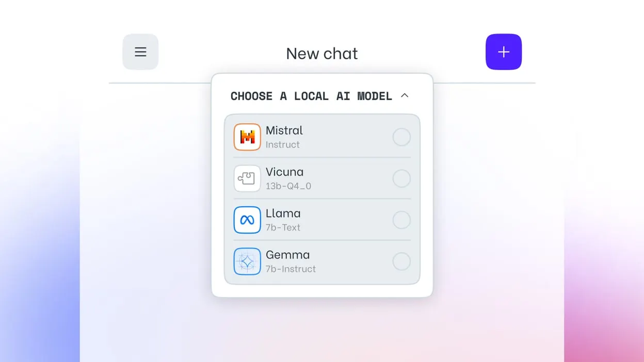Image resolution: width=644 pixels, height=362 pixels.
Task: Choose the Llama radio button
Action: click(x=401, y=220)
